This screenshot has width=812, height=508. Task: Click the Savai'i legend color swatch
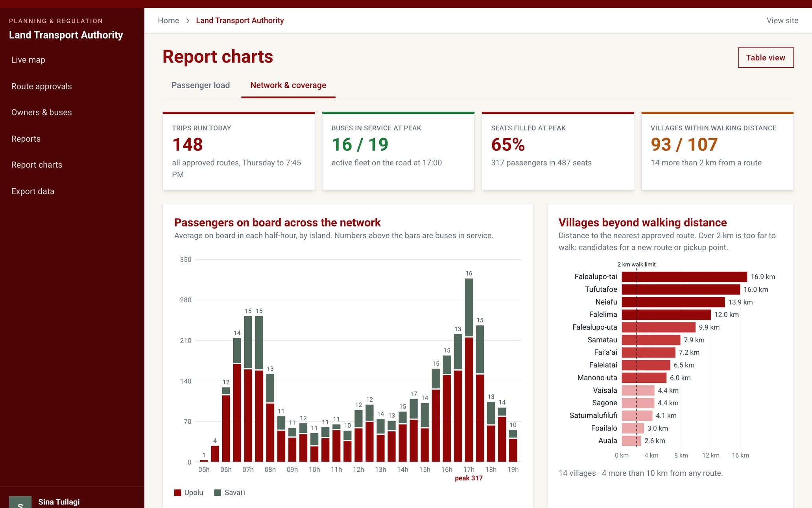pyautogui.click(x=218, y=493)
